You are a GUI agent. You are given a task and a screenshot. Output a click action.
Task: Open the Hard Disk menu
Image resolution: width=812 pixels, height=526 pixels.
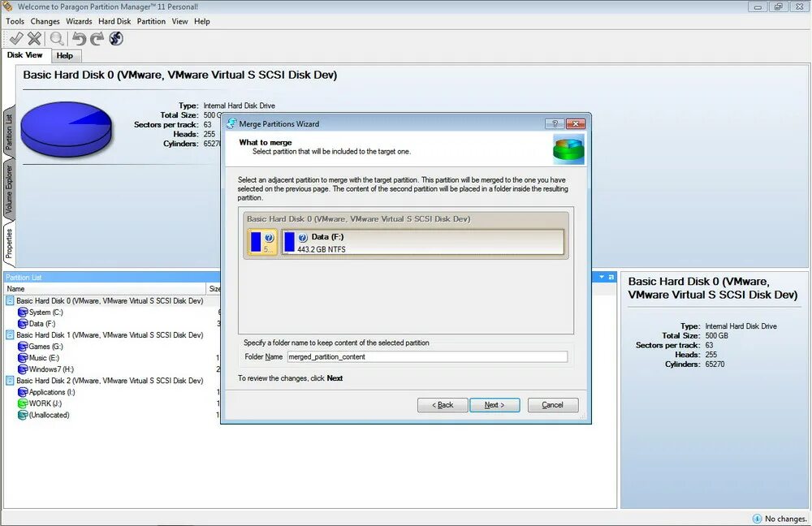coord(114,21)
